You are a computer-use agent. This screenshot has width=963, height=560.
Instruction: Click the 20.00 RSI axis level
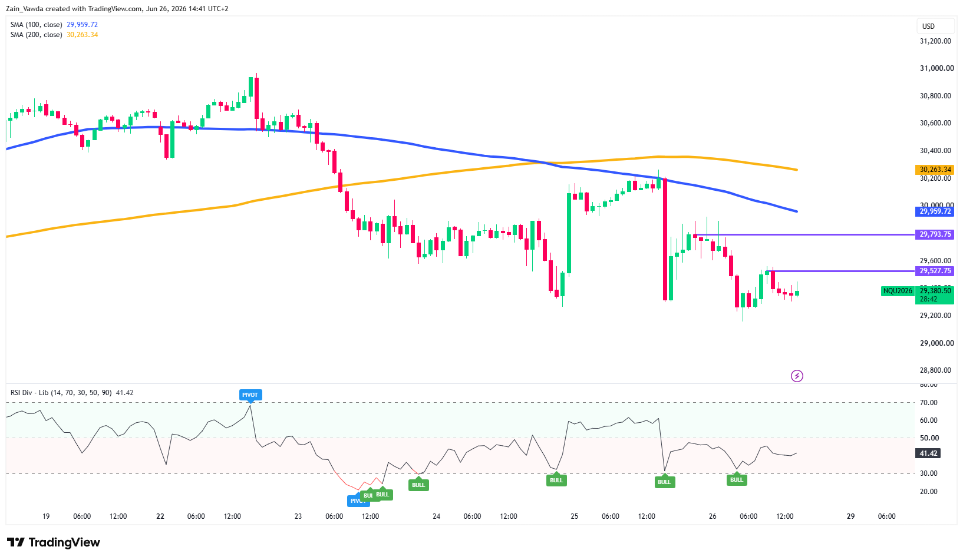[929, 492]
